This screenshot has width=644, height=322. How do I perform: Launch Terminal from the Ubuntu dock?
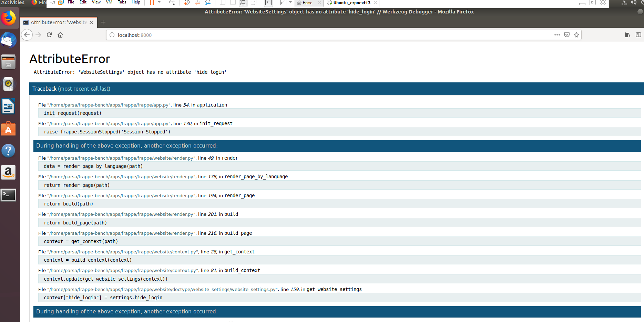pyautogui.click(x=8, y=195)
